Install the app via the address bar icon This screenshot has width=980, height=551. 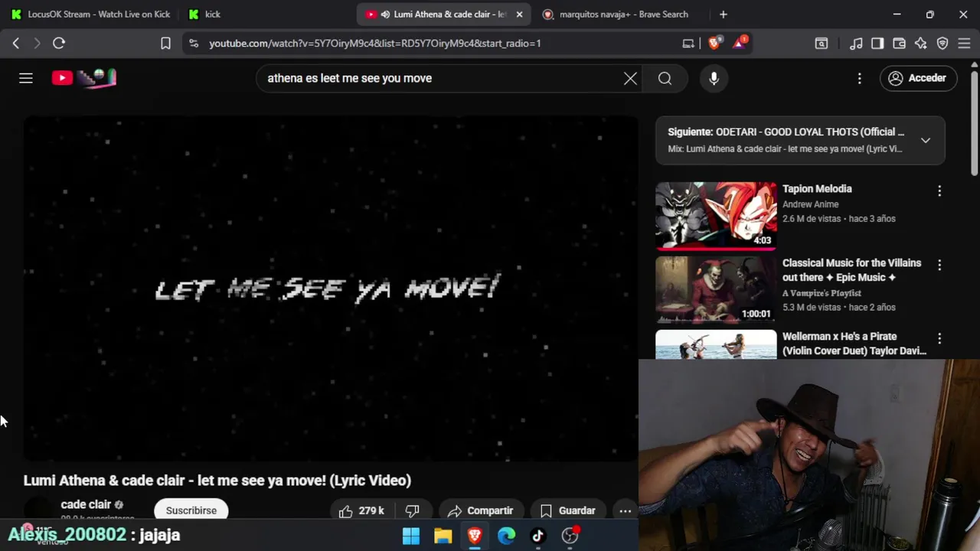click(x=688, y=44)
